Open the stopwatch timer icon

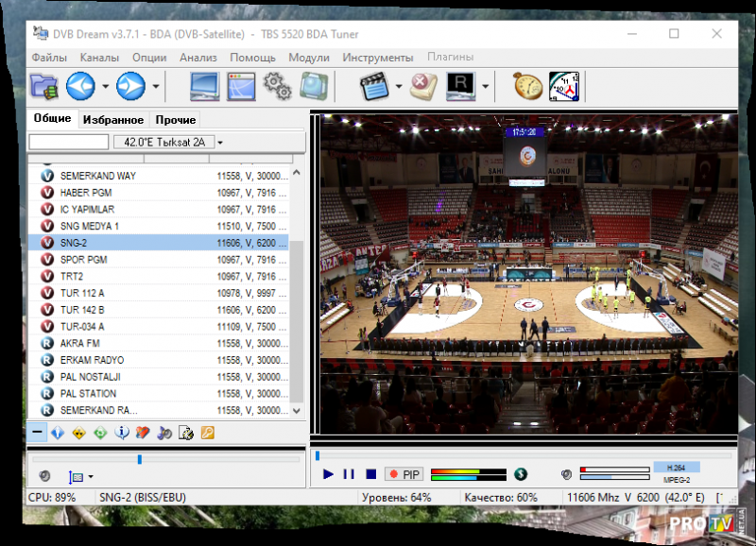coord(527,87)
